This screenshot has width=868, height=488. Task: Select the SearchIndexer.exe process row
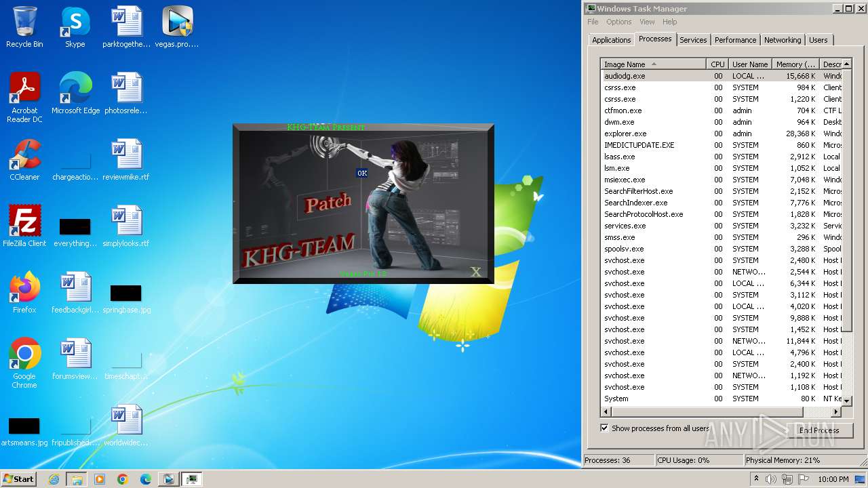click(722, 203)
